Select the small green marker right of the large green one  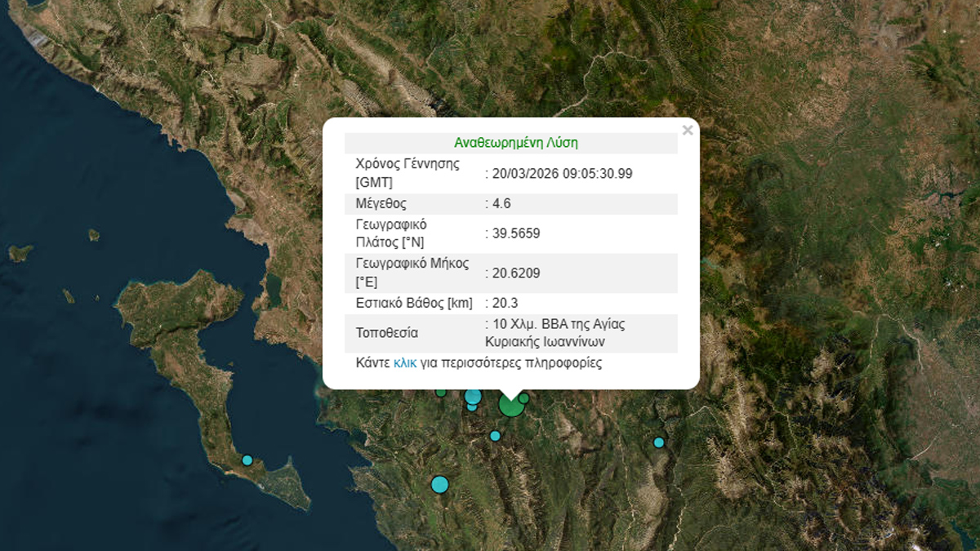[524, 398]
